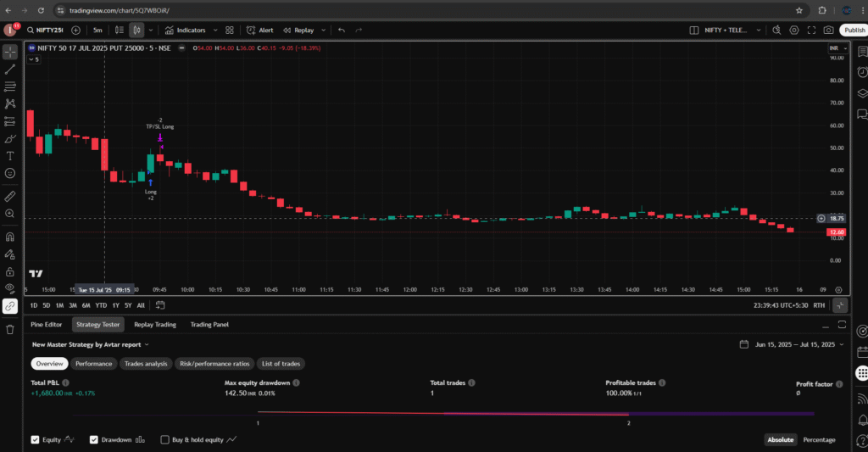This screenshot has height=452, width=868.
Task: Switch to the Pine Editor tab
Action: point(47,325)
